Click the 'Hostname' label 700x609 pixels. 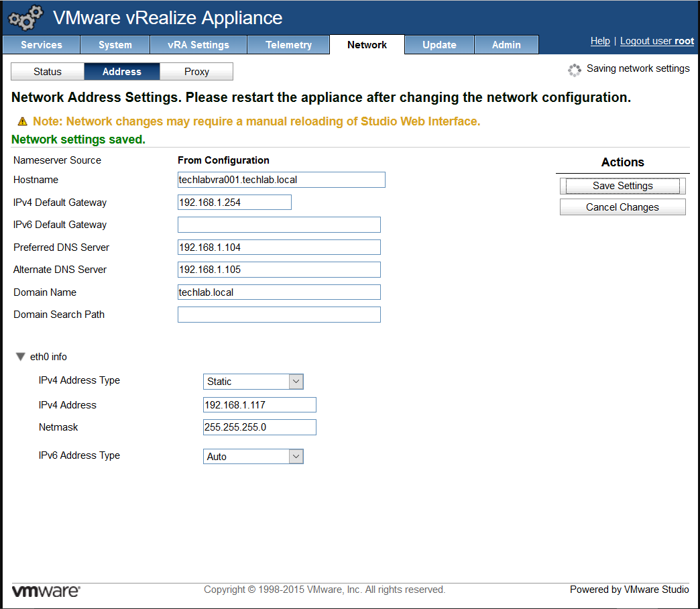[36, 180]
